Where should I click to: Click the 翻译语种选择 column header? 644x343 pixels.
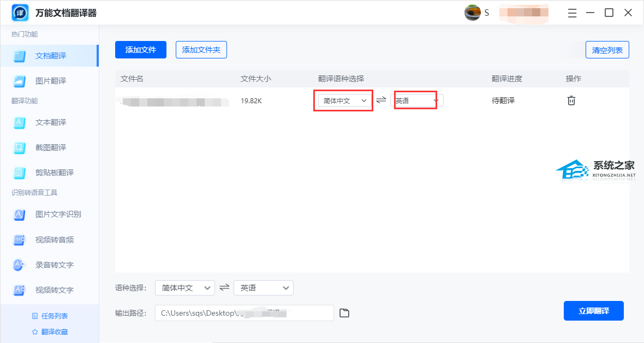(x=341, y=79)
